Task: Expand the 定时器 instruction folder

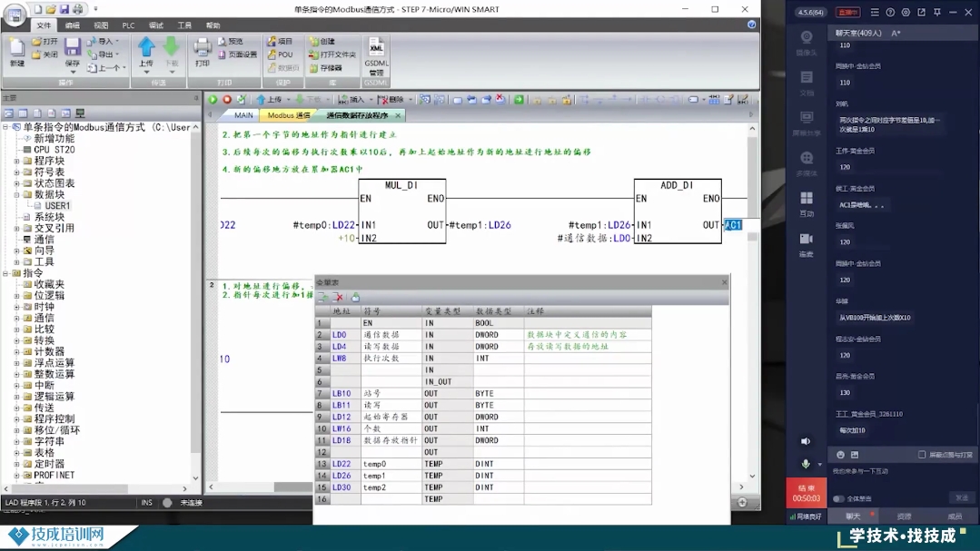Action: point(17,464)
